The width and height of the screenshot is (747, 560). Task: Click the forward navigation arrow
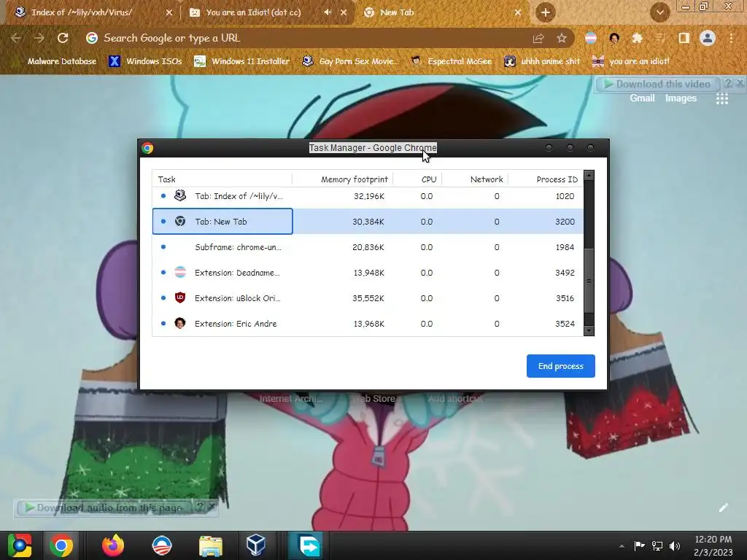(39, 38)
